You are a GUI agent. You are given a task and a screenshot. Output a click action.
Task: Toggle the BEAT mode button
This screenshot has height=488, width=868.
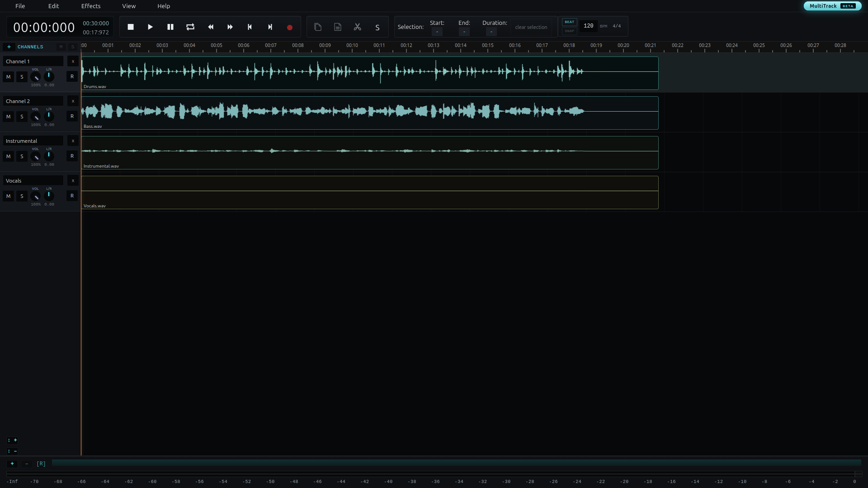[x=569, y=22]
